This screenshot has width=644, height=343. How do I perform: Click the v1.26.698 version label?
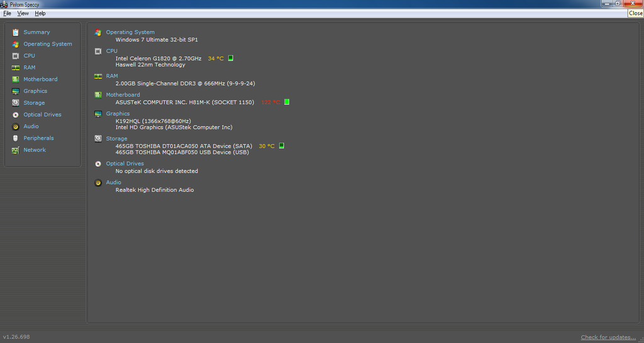point(16,337)
